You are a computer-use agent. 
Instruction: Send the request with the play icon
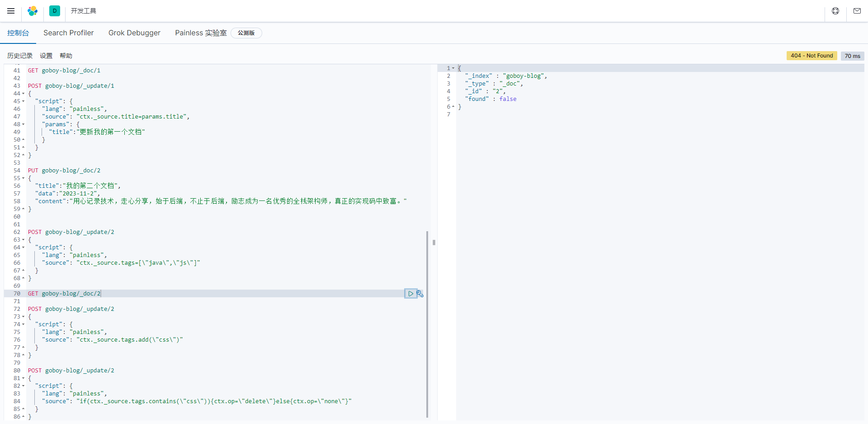click(410, 294)
